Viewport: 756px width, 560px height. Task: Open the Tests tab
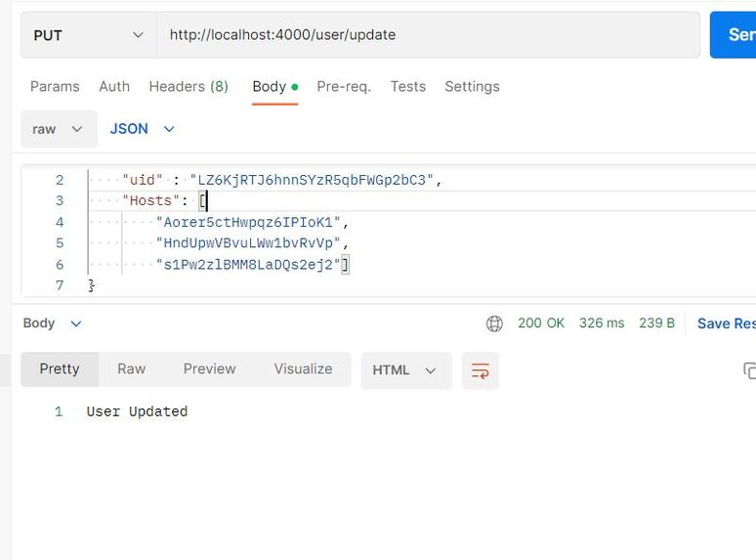(x=408, y=86)
